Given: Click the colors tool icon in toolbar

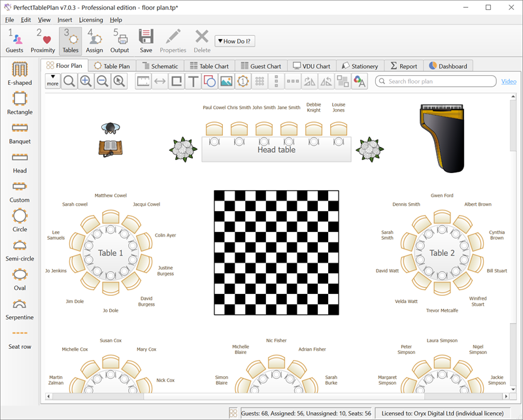Looking at the screenshot, I should (359, 82).
